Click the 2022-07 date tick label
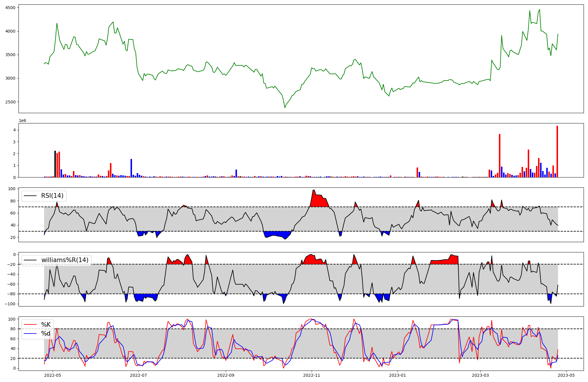This screenshot has height=382, width=588. coord(138,375)
